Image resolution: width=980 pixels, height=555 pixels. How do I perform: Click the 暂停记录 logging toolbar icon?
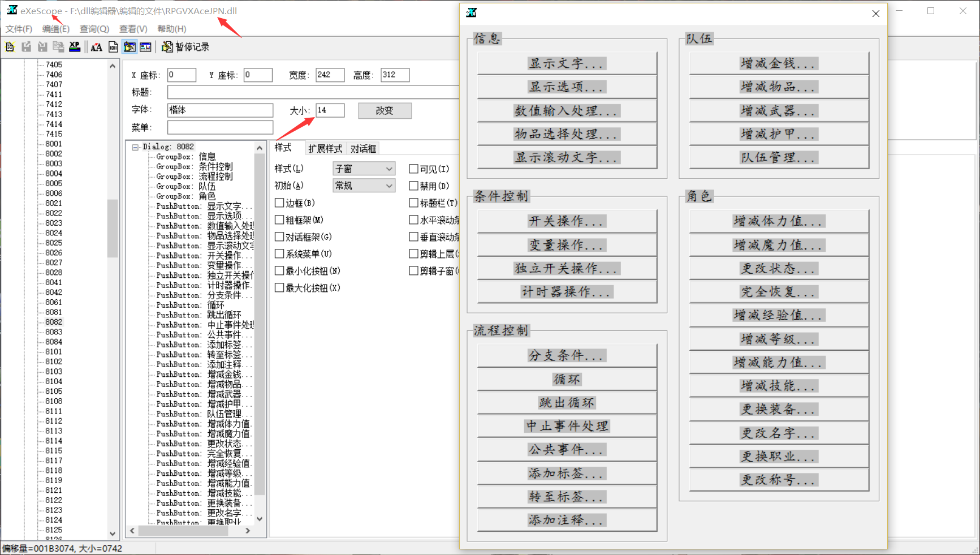[186, 47]
